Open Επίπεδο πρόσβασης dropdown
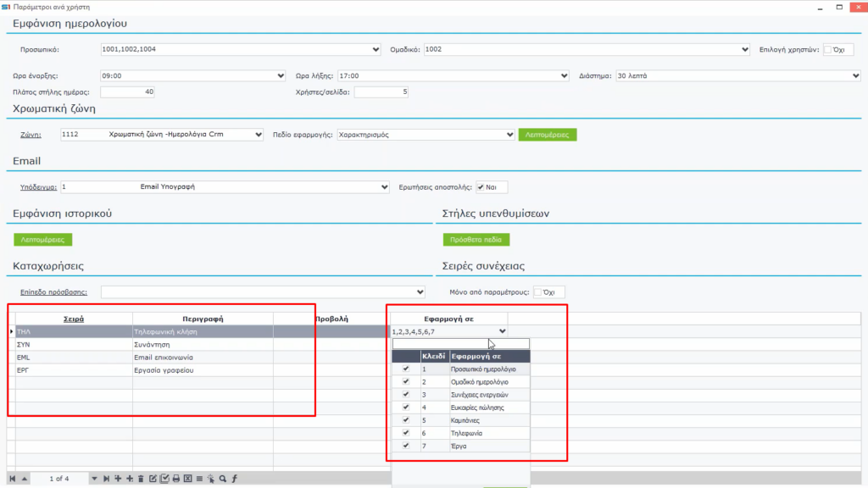This screenshot has width=868, height=488. (420, 292)
